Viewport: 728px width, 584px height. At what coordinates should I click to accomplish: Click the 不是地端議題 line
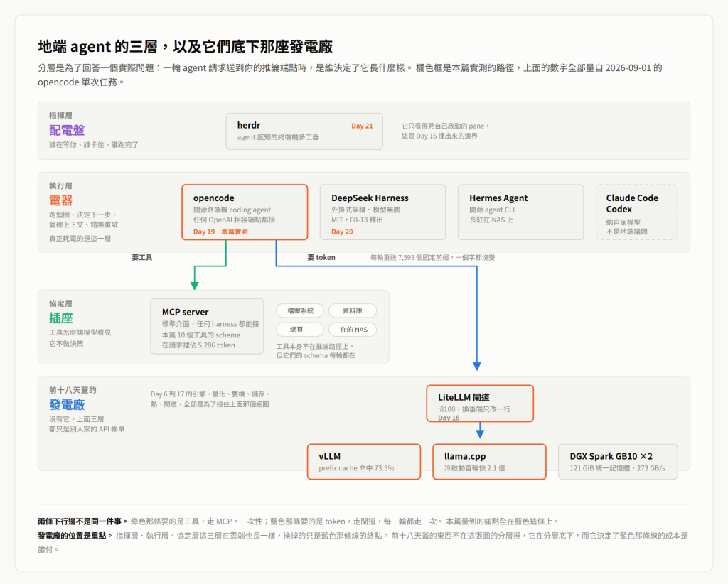(x=627, y=232)
